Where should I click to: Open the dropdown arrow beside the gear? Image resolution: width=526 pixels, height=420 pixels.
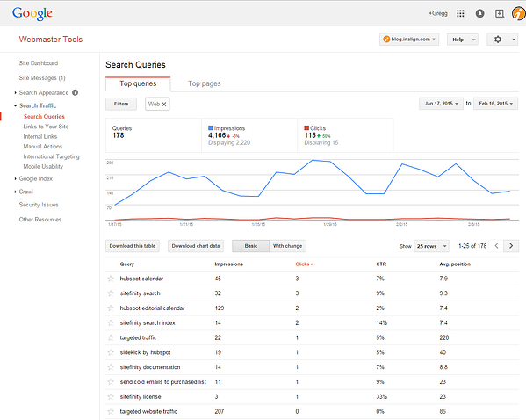[514, 40]
